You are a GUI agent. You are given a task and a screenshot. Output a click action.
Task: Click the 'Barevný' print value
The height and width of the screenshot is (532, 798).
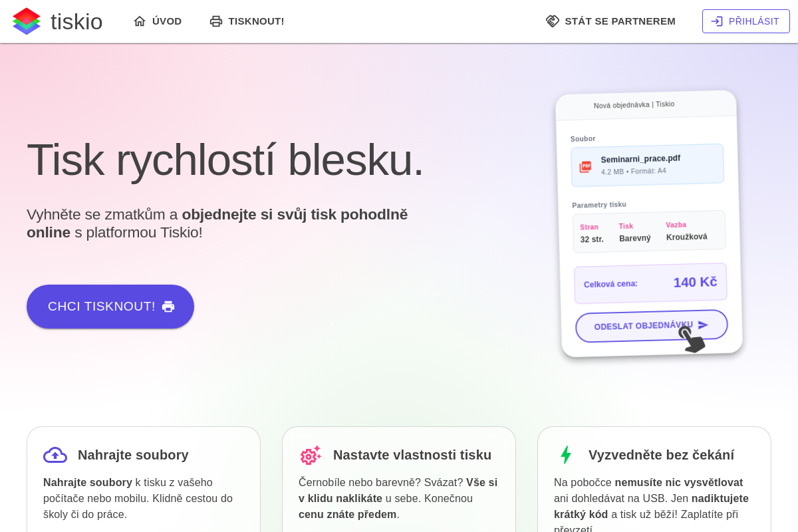635,238
